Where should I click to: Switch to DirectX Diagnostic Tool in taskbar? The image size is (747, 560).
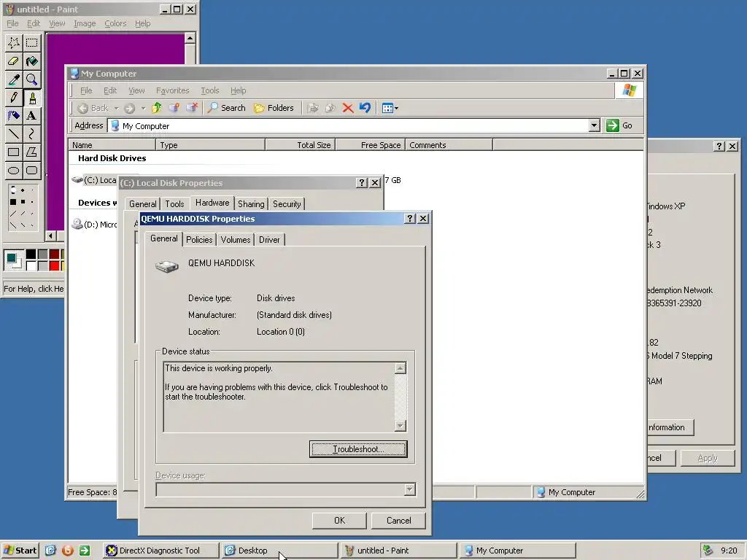[x=160, y=551]
